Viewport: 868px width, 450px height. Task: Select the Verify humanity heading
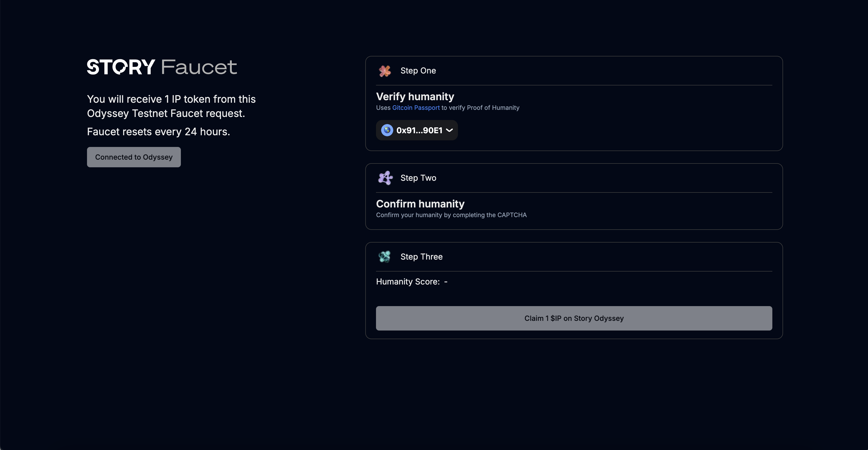(415, 97)
